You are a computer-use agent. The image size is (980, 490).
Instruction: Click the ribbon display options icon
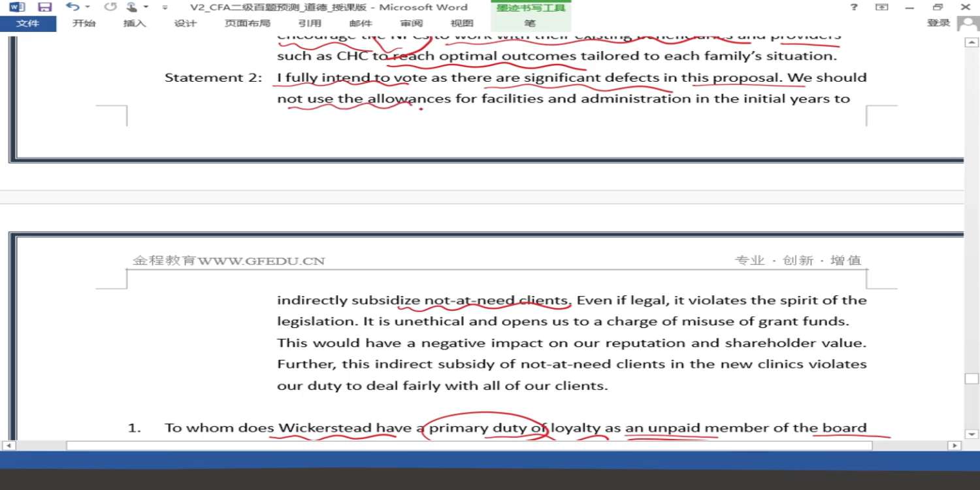[882, 7]
